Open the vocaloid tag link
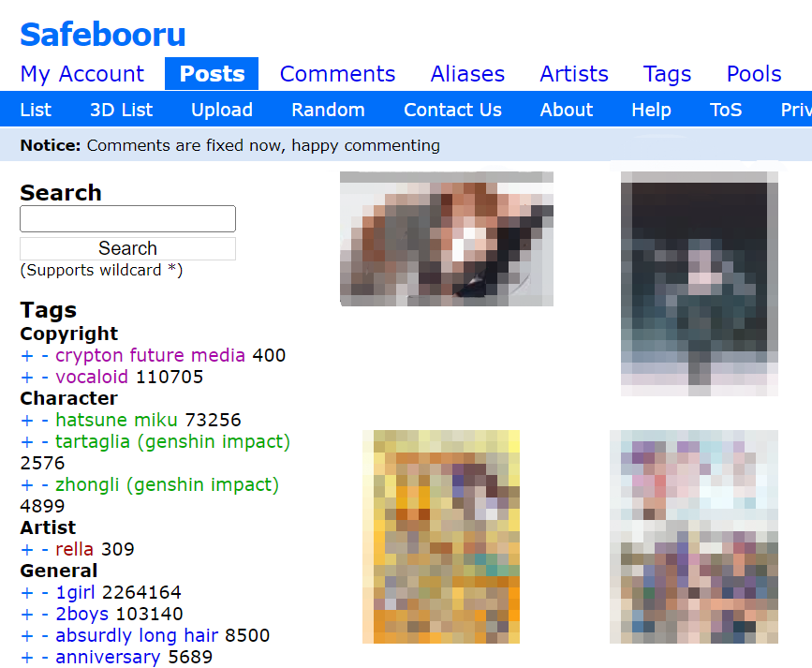Image resolution: width=812 pixels, height=668 pixels. point(92,377)
